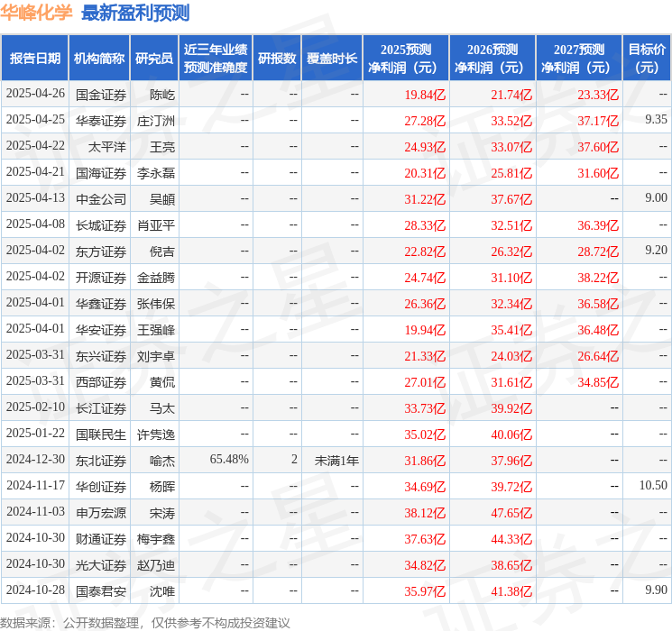Select the date cell 2025-02-10

pyautogui.click(x=35, y=407)
